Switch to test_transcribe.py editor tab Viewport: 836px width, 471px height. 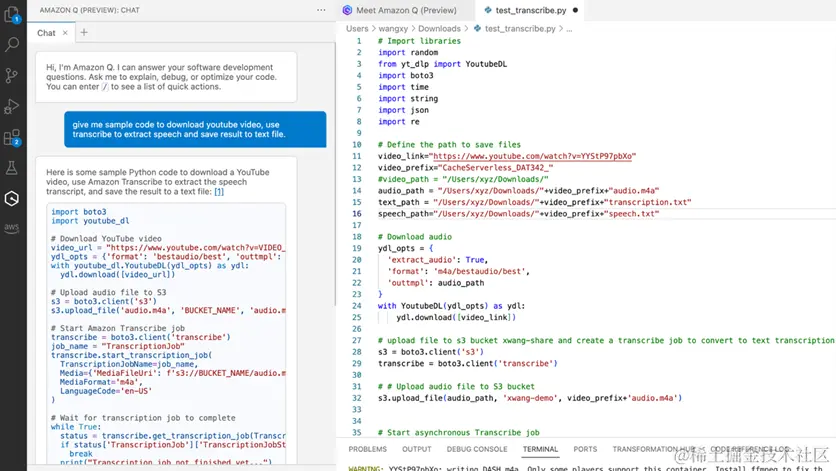pos(530,10)
